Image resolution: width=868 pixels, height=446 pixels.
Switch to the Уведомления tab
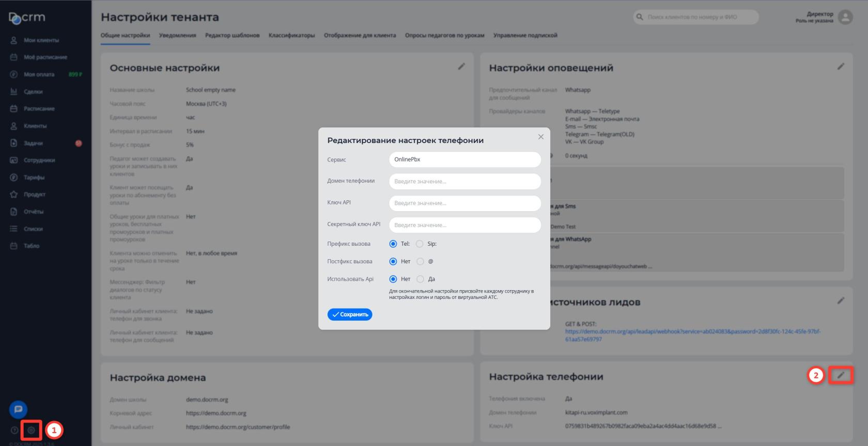(177, 36)
